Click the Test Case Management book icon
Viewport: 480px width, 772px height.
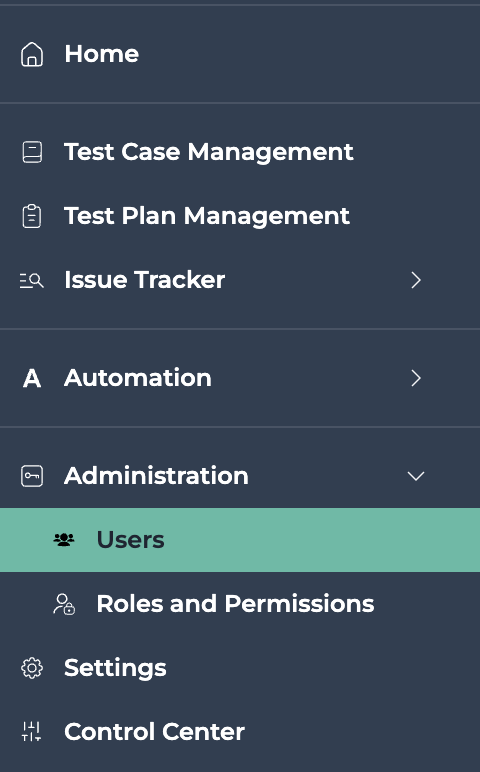pos(32,152)
